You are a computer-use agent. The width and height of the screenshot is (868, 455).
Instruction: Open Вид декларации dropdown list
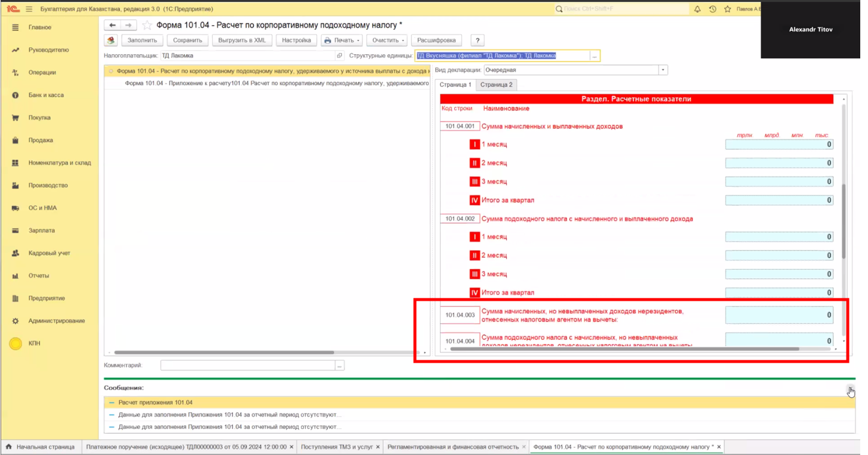pyautogui.click(x=662, y=70)
